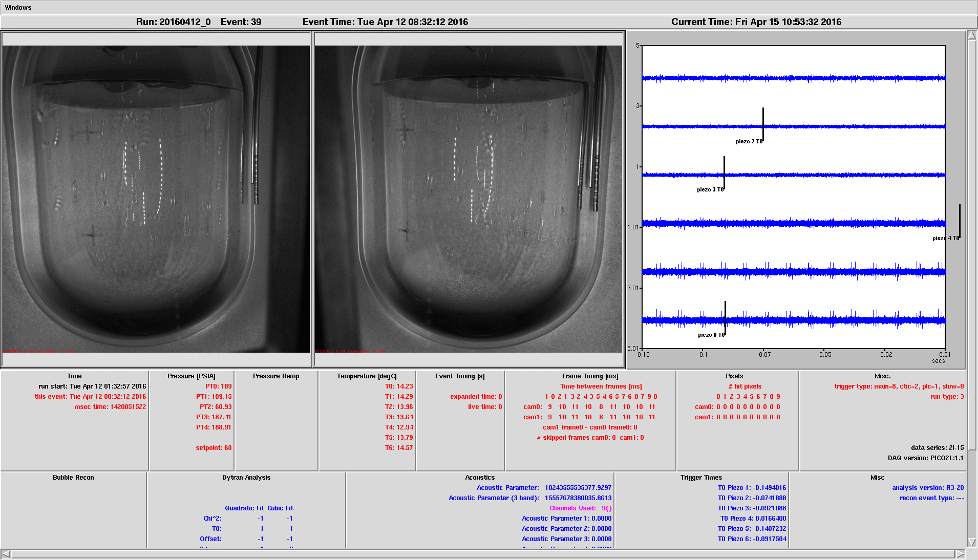Viewport: 978px width, 560px height.
Task: Click 'T0 Piezo 2: -0.0741888' value
Action: (x=752, y=498)
